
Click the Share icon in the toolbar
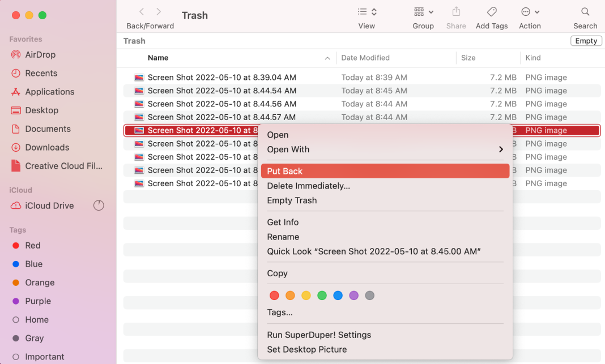coord(456,16)
